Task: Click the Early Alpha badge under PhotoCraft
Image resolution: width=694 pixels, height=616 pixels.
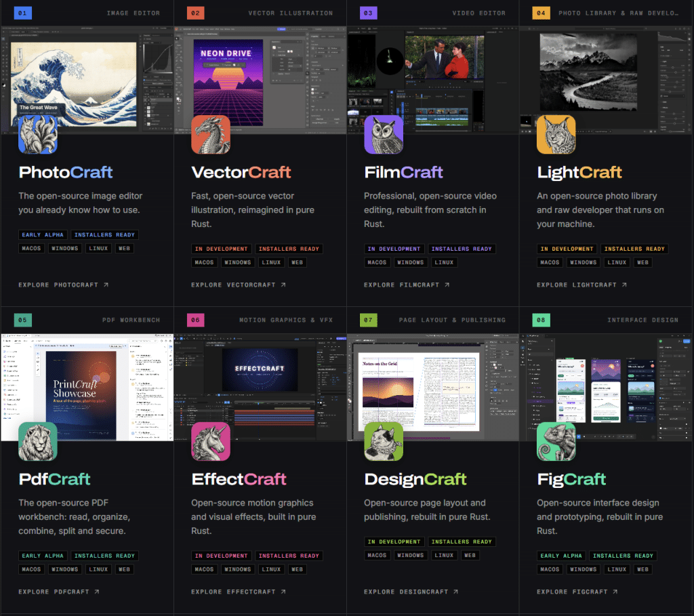Action: (43, 235)
